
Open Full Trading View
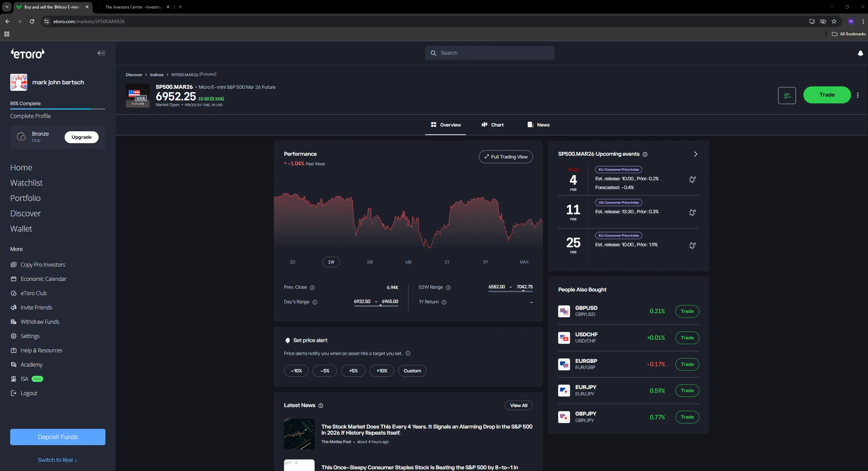point(505,157)
